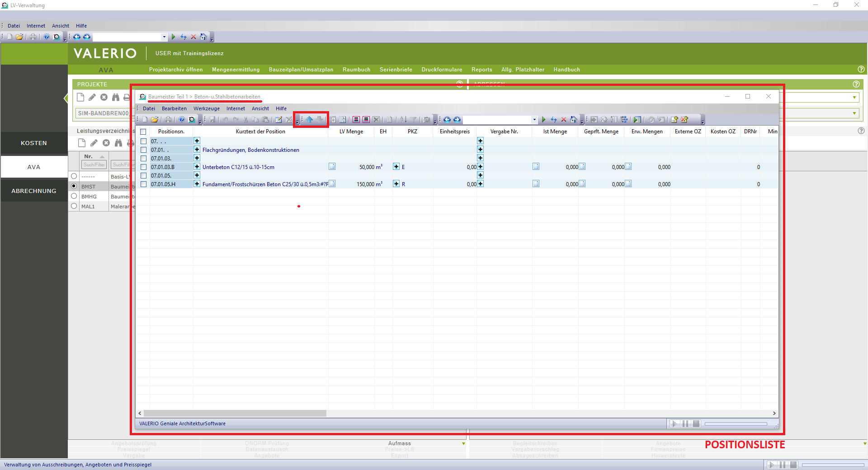Click the home icon in positions window toolbar

coord(573,120)
